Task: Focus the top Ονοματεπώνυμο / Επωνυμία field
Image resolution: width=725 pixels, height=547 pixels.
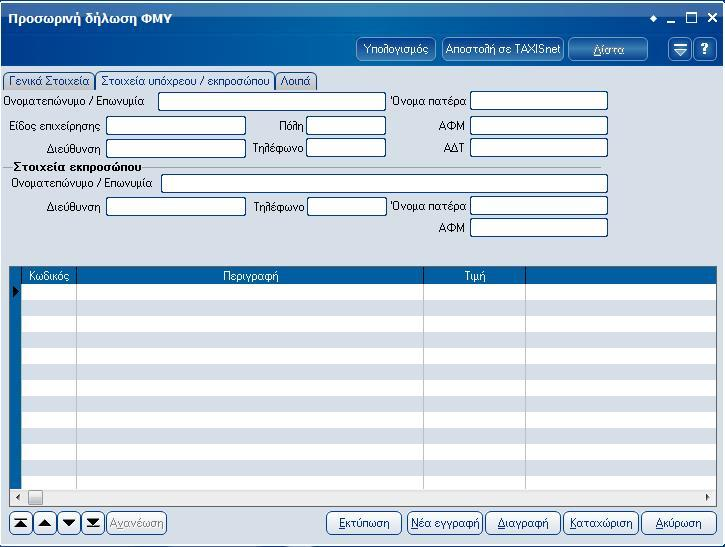Action: [x=272, y=101]
